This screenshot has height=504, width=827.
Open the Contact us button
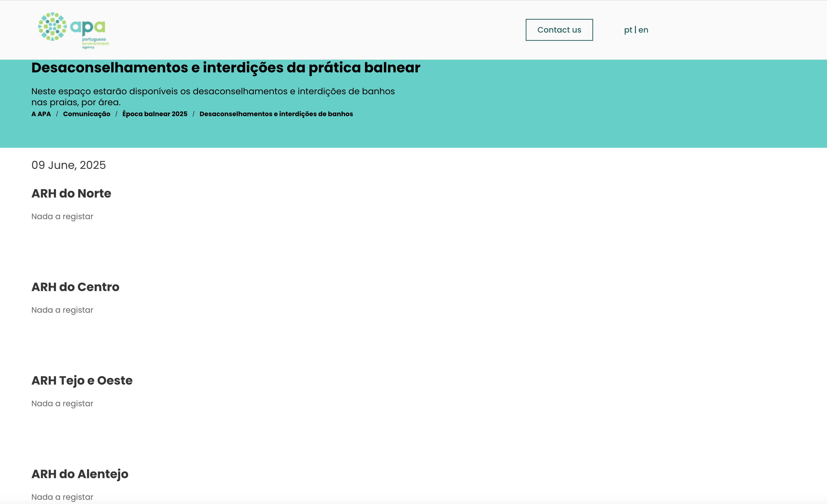click(x=559, y=30)
